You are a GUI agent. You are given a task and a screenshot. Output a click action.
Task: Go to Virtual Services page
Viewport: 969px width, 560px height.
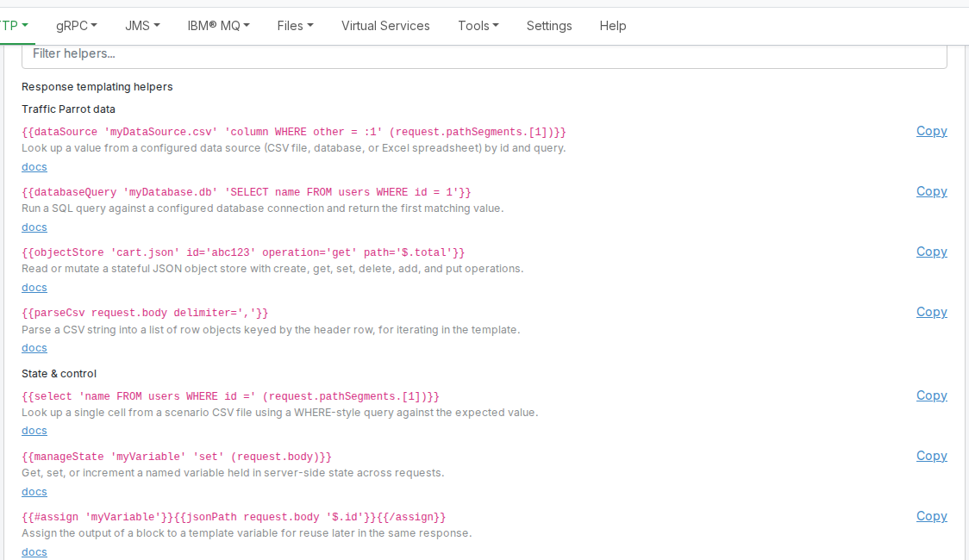pyautogui.click(x=385, y=26)
